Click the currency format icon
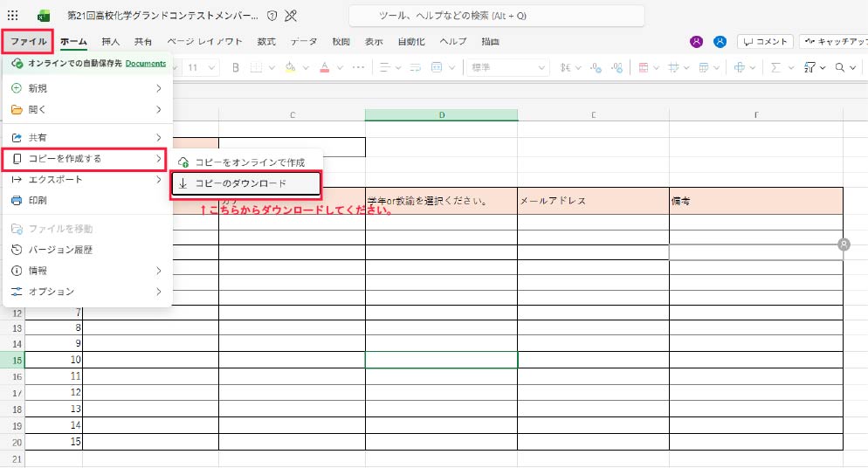 (x=565, y=67)
